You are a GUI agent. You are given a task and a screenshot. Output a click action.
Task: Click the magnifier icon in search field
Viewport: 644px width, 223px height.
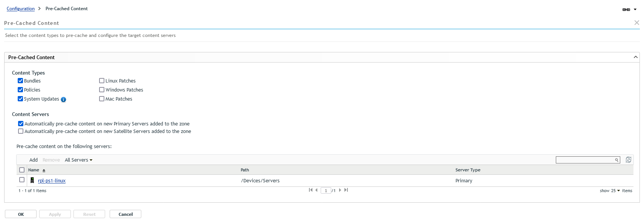coord(616,160)
